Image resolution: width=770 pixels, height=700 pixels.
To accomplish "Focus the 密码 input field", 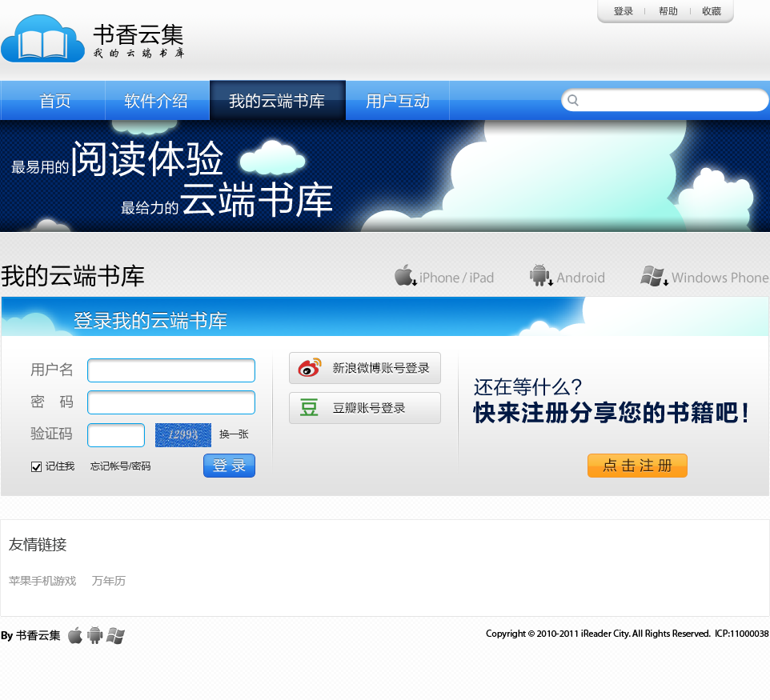I will point(171,402).
